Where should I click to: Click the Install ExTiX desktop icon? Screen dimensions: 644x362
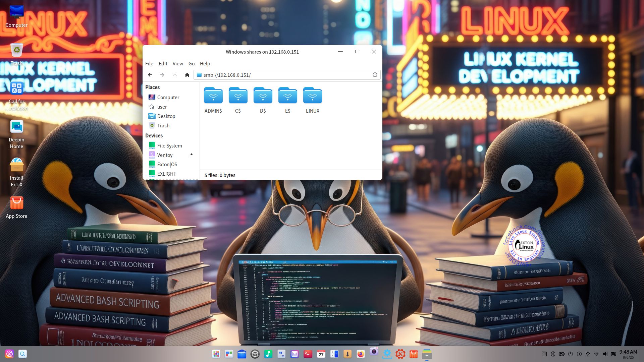coord(16,172)
